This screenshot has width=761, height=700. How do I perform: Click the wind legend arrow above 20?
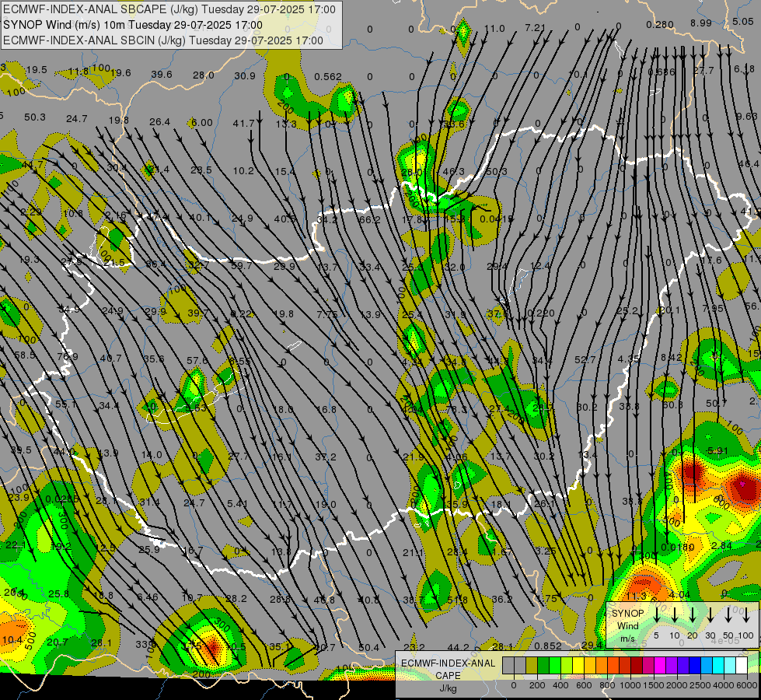tap(693, 615)
